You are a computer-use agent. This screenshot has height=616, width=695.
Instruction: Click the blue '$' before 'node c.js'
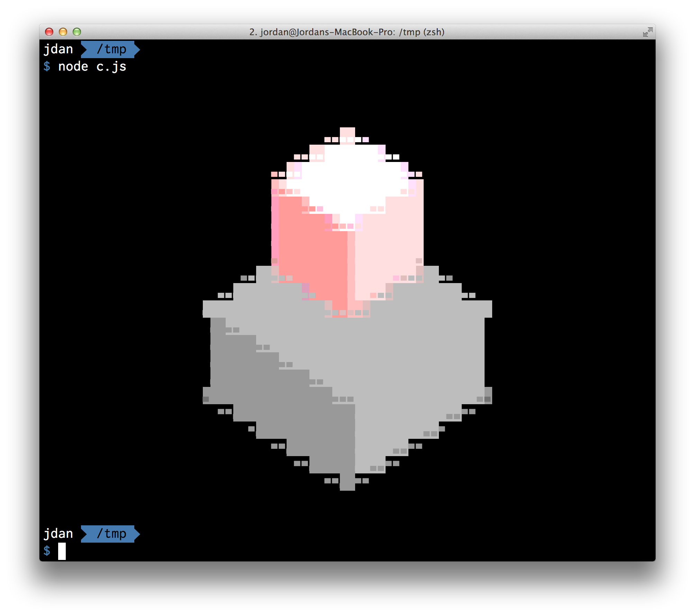[x=47, y=66]
